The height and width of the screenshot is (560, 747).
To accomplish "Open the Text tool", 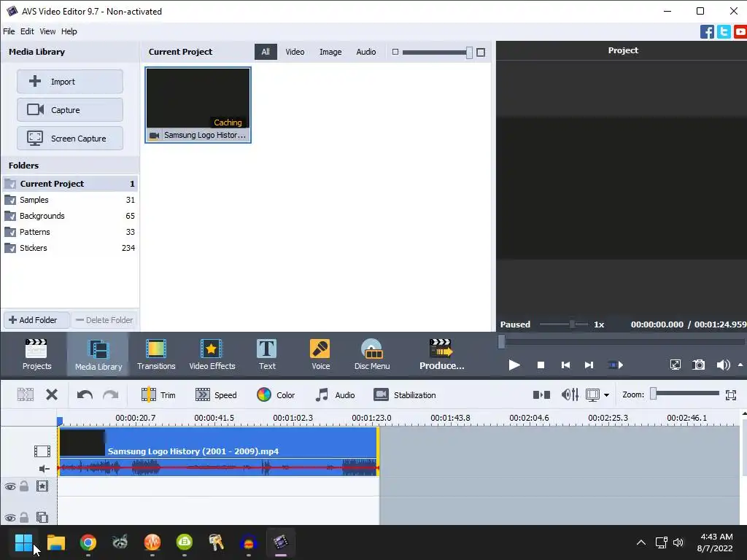I will pyautogui.click(x=267, y=354).
